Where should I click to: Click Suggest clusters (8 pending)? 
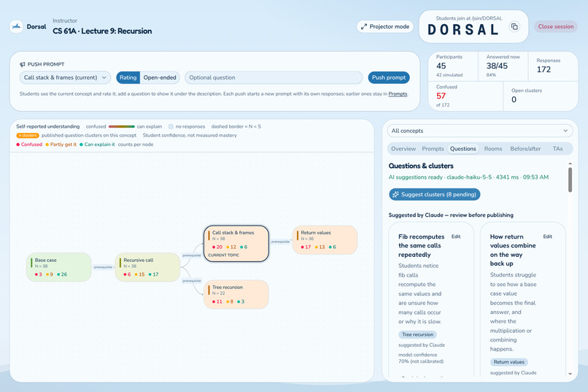(435, 194)
